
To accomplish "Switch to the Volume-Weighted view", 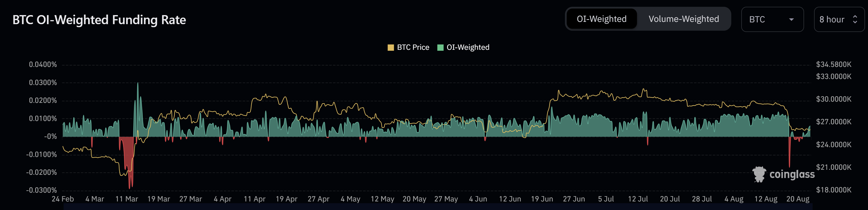I will [x=683, y=19].
